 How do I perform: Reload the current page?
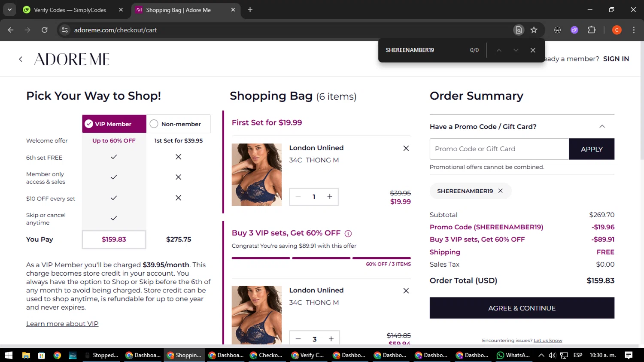point(45,30)
